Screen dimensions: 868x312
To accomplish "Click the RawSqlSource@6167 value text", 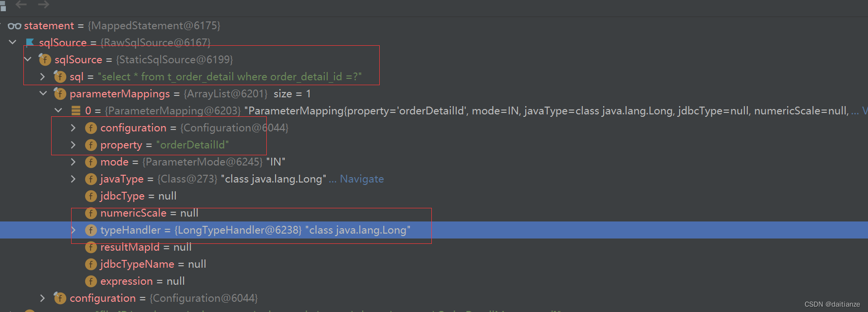I will 155,43.
